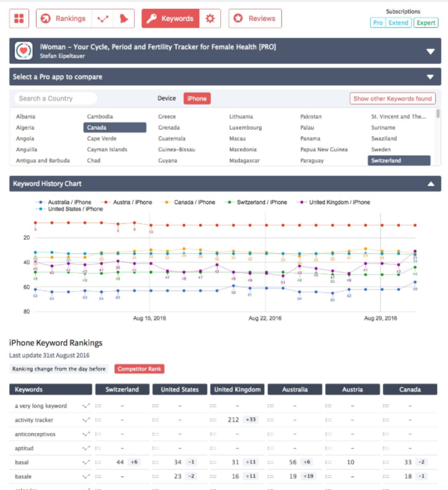Click the key icon on the Keywords button

point(152,19)
